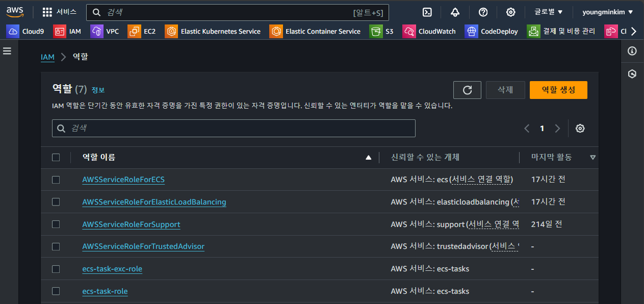Screen dimensions: 644x304
Task: Check the ecs-task-exc-role row checkbox
Action: click(x=56, y=269)
